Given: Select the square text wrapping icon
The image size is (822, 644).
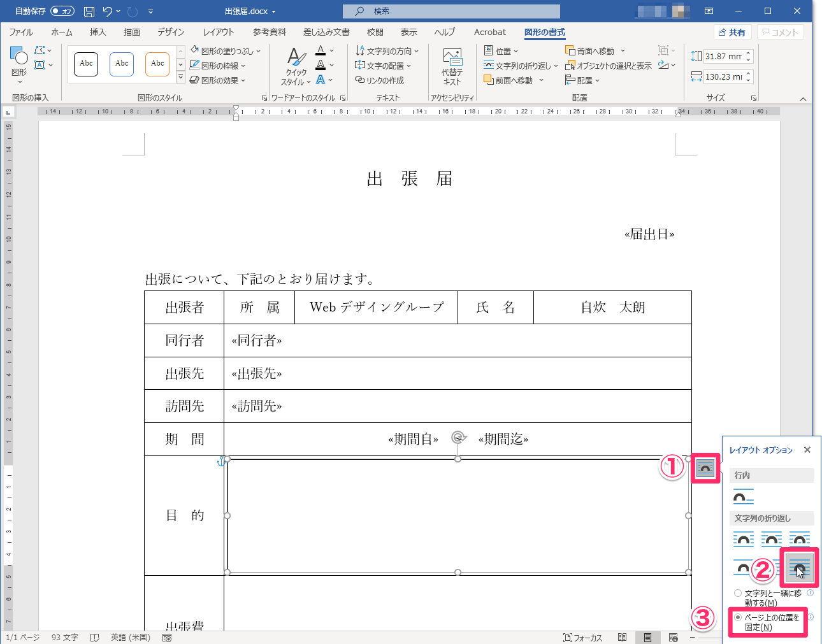Looking at the screenshot, I should (744, 539).
